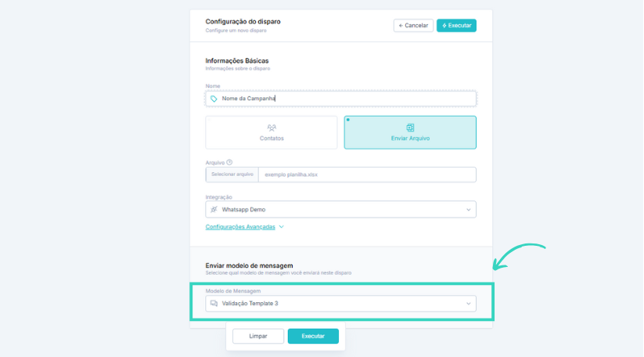The width and height of the screenshot is (644, 357).
Task: Click the tag icon in Nome field
Action: click(x=214, y=99)
